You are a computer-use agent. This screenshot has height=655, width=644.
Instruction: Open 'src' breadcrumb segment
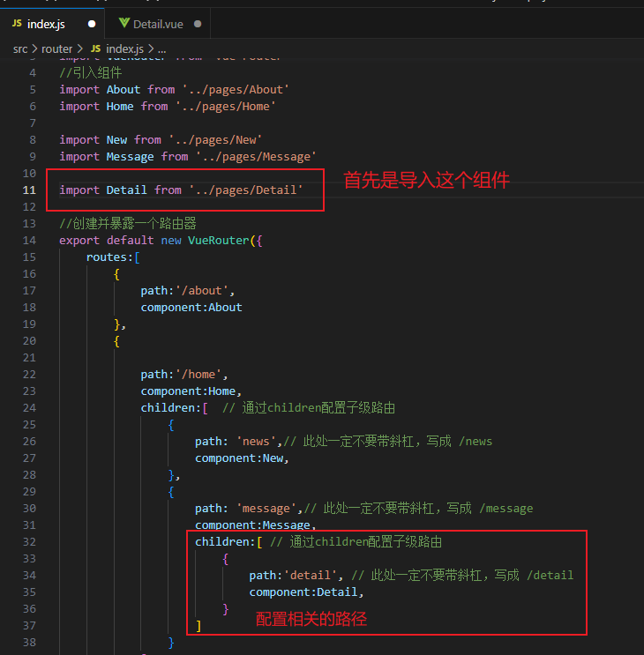(20, 48)
